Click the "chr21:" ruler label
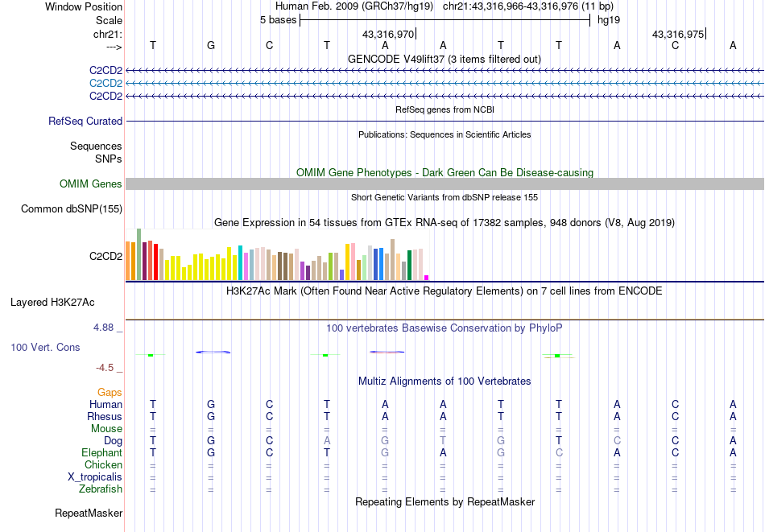 coord(108,34)
